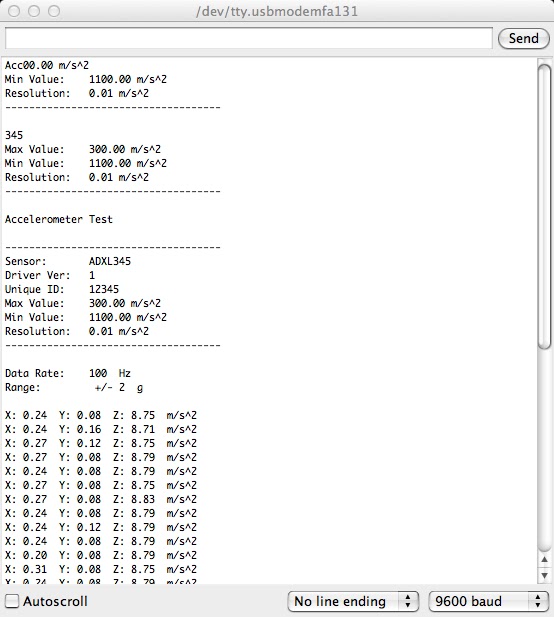Click the Send button

(523, 39)
